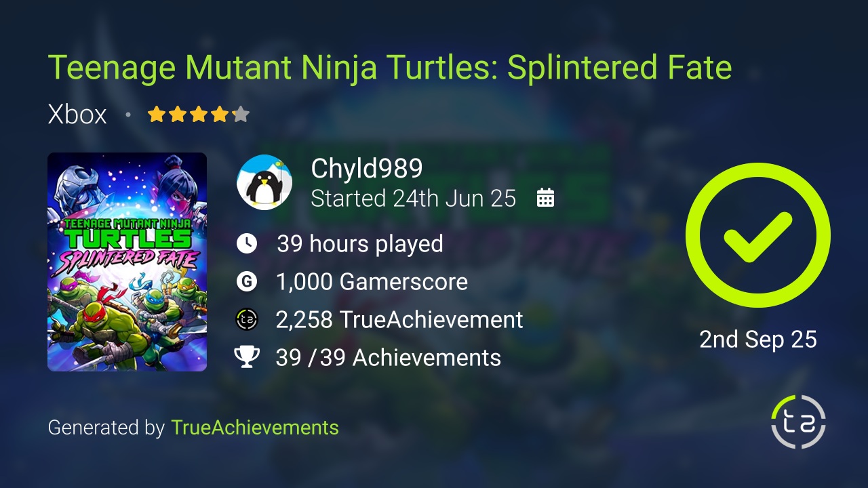The height and width of the screenshot is (488, 868).
Task: Click the 2nd Sep 25 completion date
Action: (x=757, y=339)
